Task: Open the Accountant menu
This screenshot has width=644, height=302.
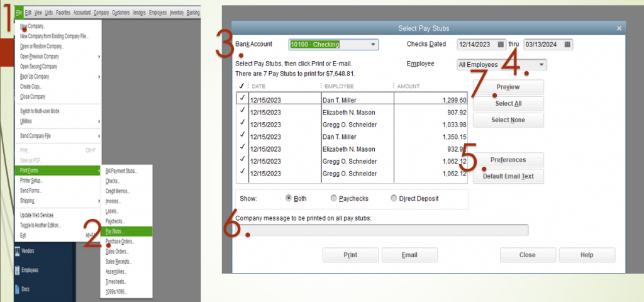Action: pyautogui.click(x=82, y=13)
